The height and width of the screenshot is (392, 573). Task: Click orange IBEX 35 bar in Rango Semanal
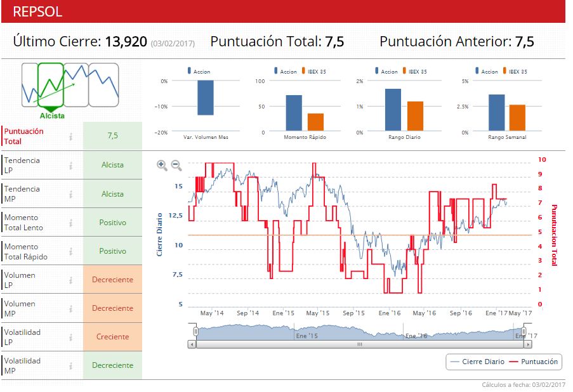[x=517, y=117]
